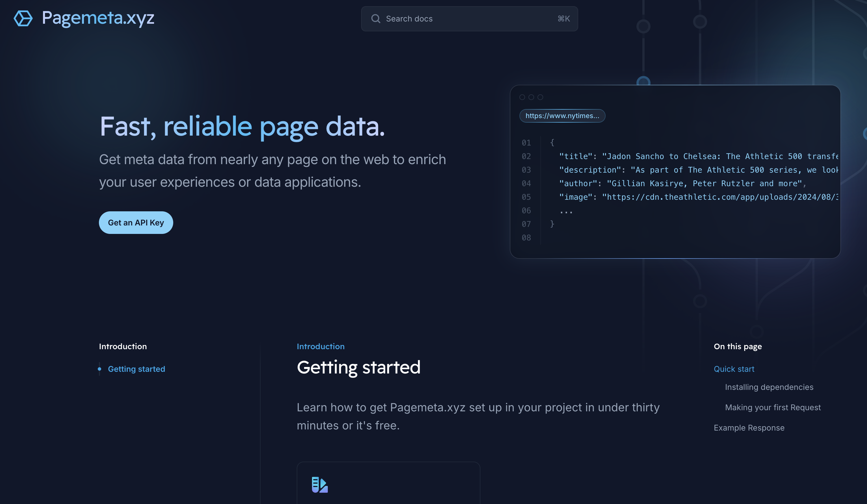
Task: Click the Pagemeta.xyz hexagon logo icon
Action: tap(23, 18)
